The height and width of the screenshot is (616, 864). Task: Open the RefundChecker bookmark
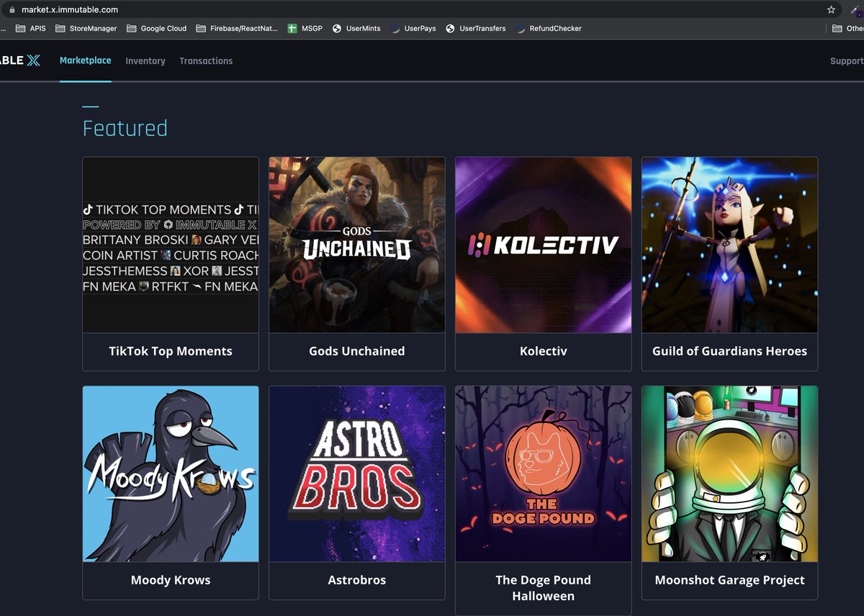[549, 29]
